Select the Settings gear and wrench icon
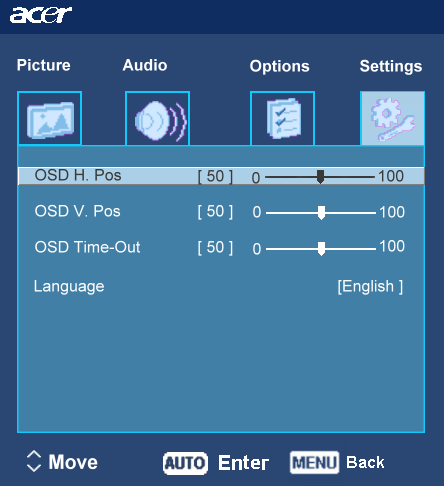 (392, 118)
